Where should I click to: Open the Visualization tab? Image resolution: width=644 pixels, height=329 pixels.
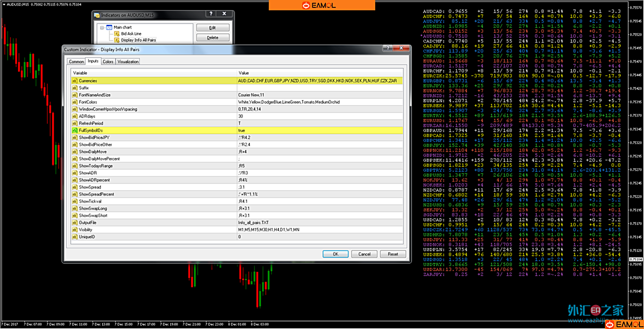(x=128, y=62)
